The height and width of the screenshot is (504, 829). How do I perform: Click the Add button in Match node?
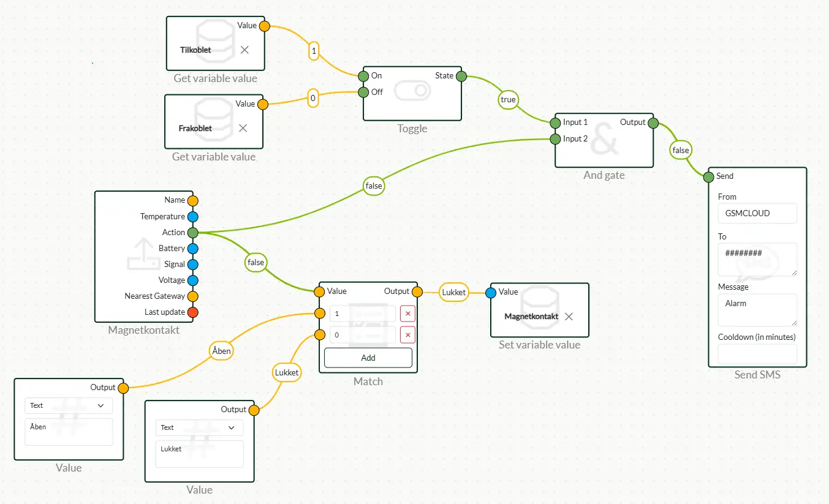[x=368, y=358]
